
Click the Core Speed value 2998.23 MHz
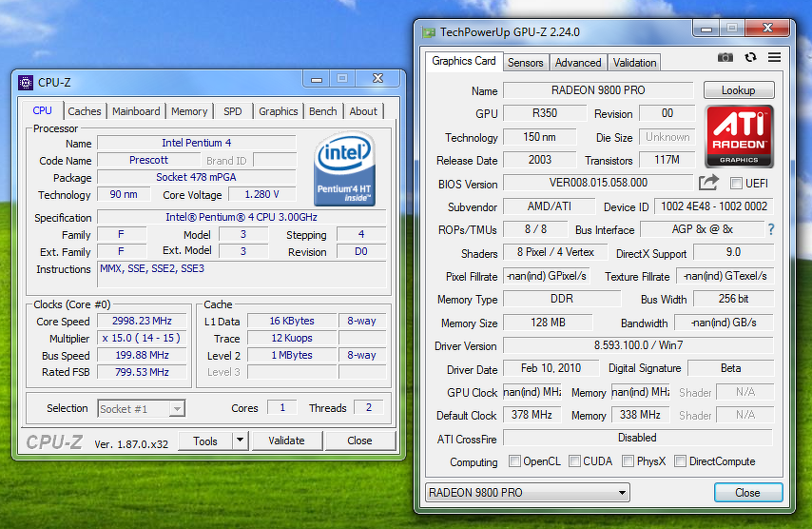[x=142, y=321]
